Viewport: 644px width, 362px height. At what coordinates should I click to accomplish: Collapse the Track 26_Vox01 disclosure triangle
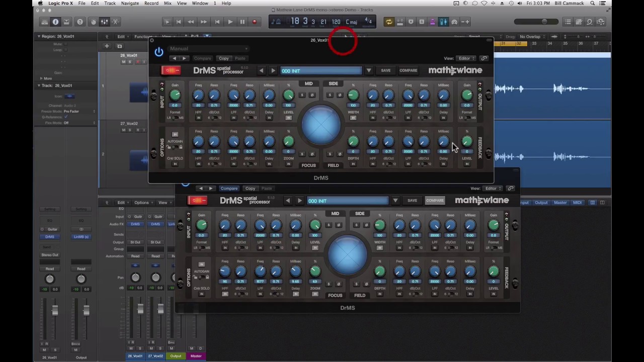pyautogui.click(x=39, y=85)
